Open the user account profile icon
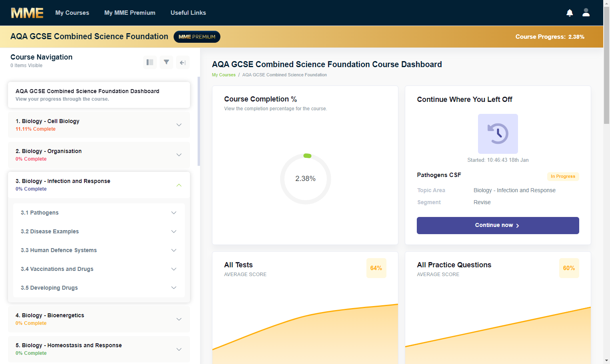 click(586, 12)
